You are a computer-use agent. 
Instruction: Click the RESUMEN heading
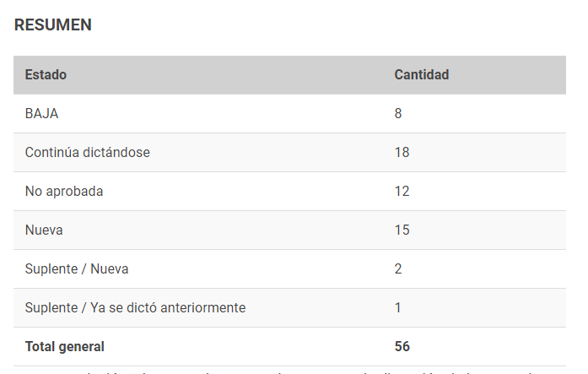[53, 25]
